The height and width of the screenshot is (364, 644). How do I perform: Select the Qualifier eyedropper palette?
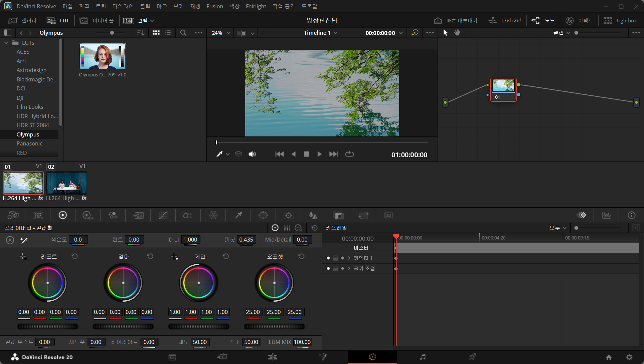(238, 215)
